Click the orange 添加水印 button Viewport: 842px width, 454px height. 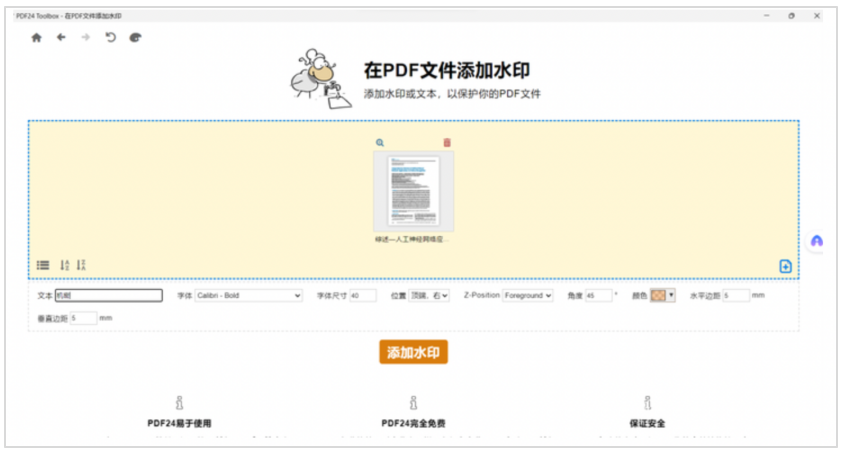click(413, 352)
